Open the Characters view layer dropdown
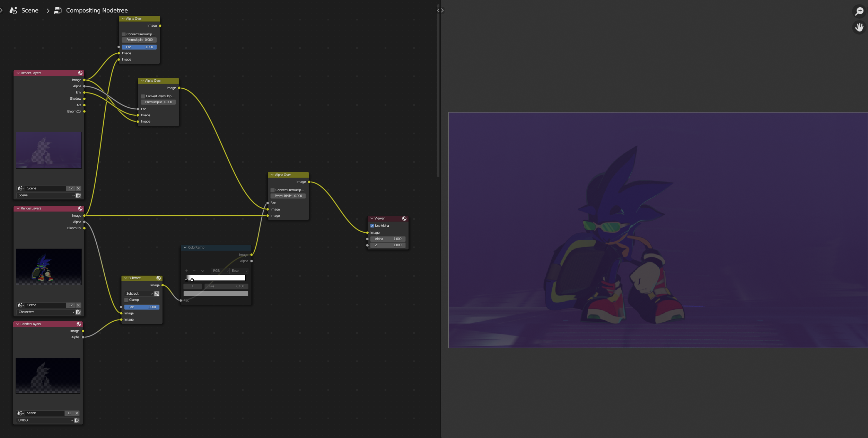This screenshot has height=438, width=868. point(45,312)
